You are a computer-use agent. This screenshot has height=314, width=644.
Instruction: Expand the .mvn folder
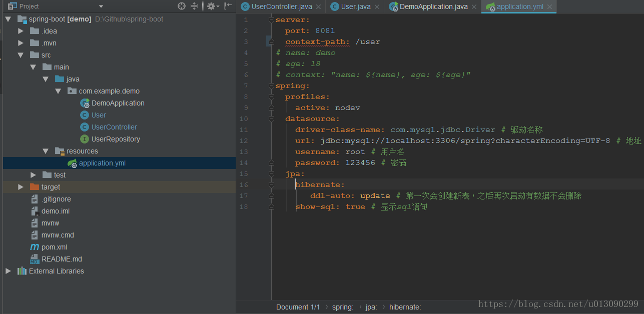(21, 43)
